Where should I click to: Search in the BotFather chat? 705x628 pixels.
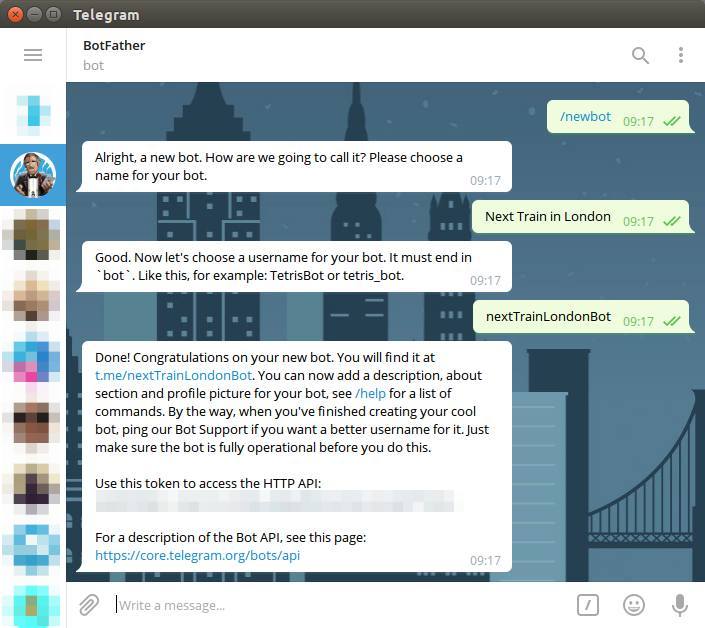[x=640, y=55]
